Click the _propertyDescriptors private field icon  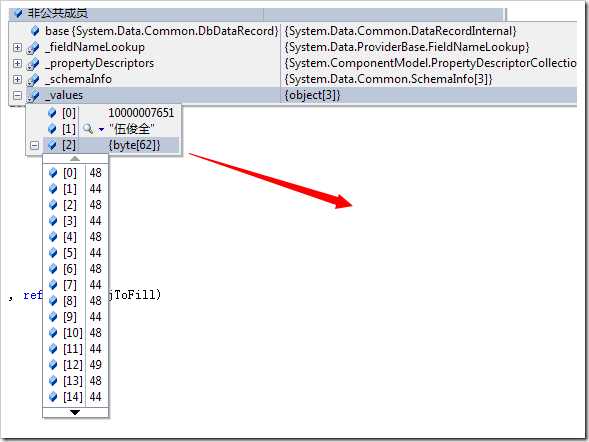pyautogui.click(x=33, y=63)
